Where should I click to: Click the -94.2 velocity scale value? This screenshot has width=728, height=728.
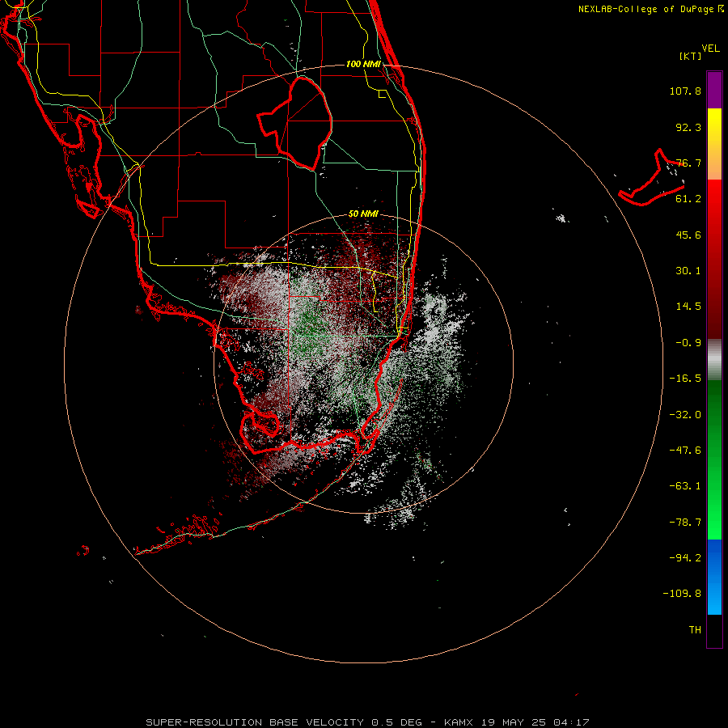[685, 558]
